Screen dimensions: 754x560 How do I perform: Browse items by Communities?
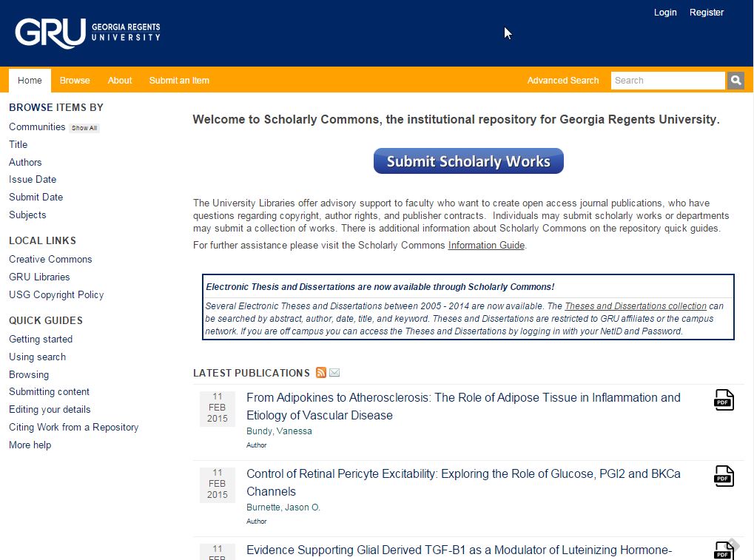[x=37, y=127]
